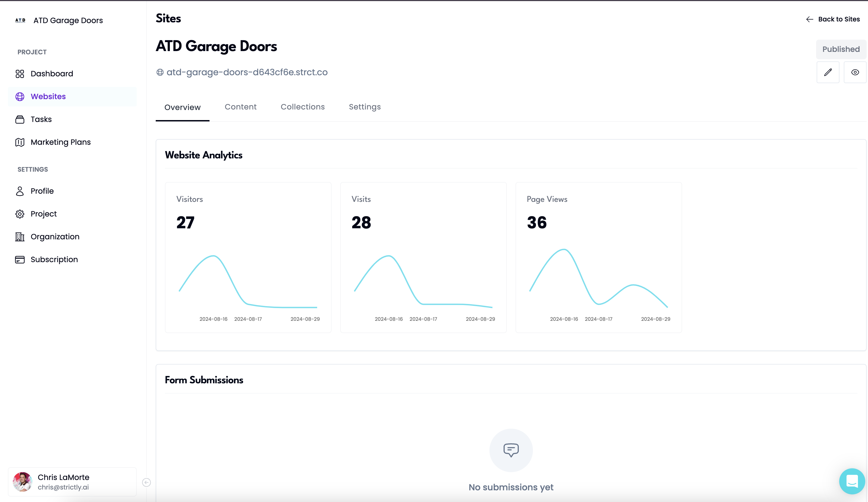
Task: Switch to the Content tab
Action: (241, 107)
